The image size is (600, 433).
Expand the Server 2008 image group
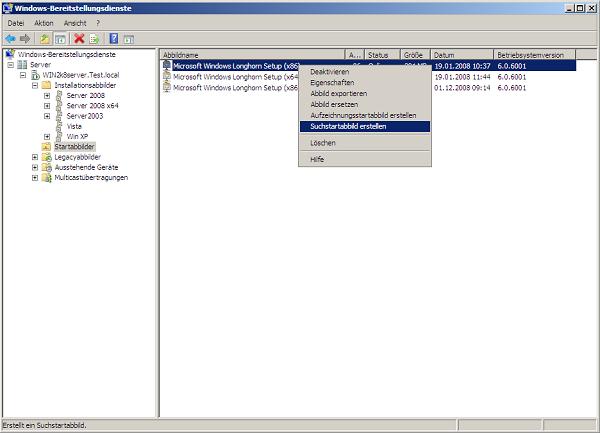(47, 95)
